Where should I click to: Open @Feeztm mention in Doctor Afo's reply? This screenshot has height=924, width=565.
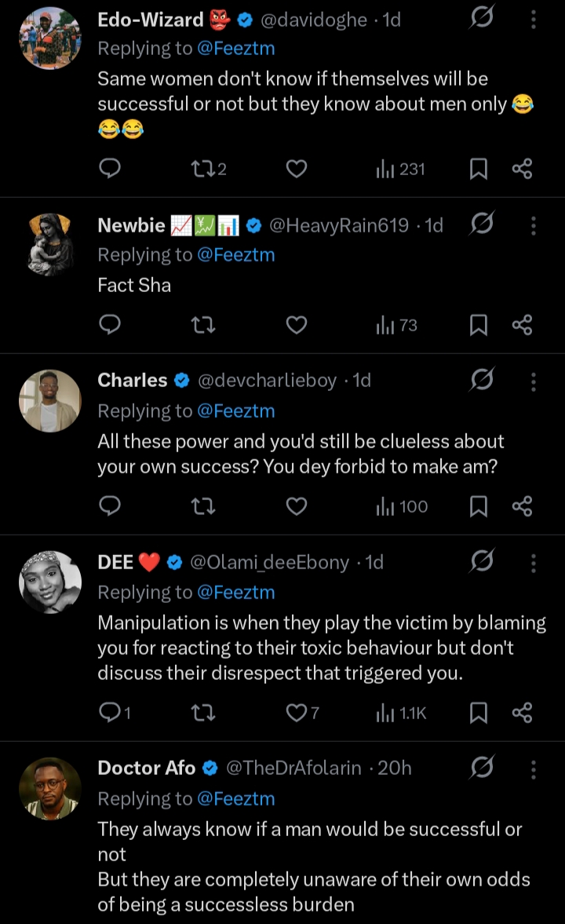click(x=235, y=798)
